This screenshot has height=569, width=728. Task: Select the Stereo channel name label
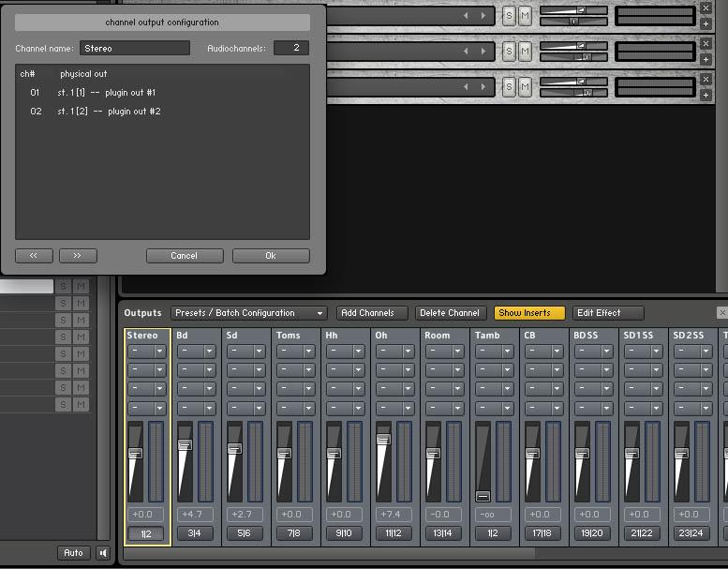pos(142,336)
